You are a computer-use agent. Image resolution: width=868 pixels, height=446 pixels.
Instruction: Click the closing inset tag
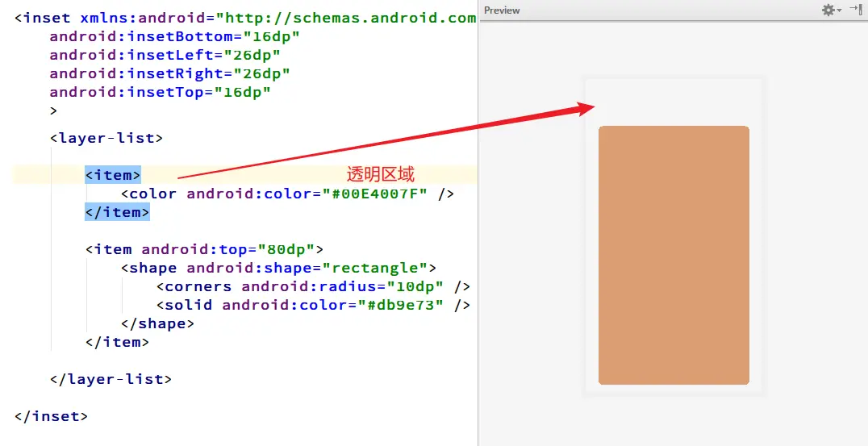coord(51,416)
